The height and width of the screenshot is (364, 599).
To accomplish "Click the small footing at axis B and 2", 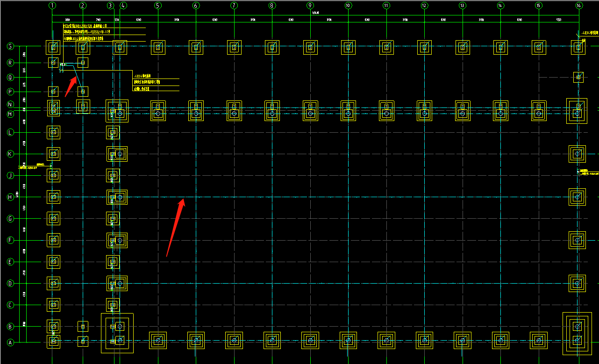I will pos(83,326).
